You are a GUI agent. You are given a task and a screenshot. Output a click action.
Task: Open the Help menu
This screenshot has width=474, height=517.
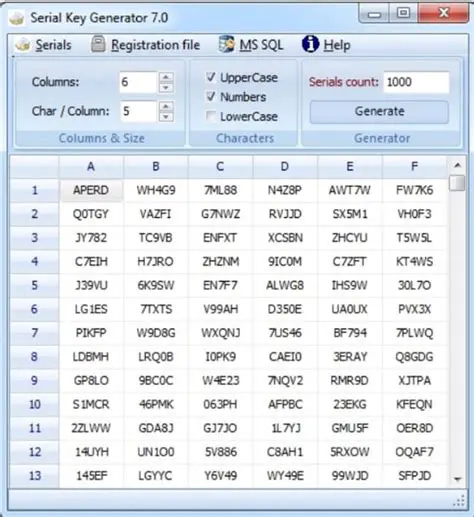[x=337, y=45]
